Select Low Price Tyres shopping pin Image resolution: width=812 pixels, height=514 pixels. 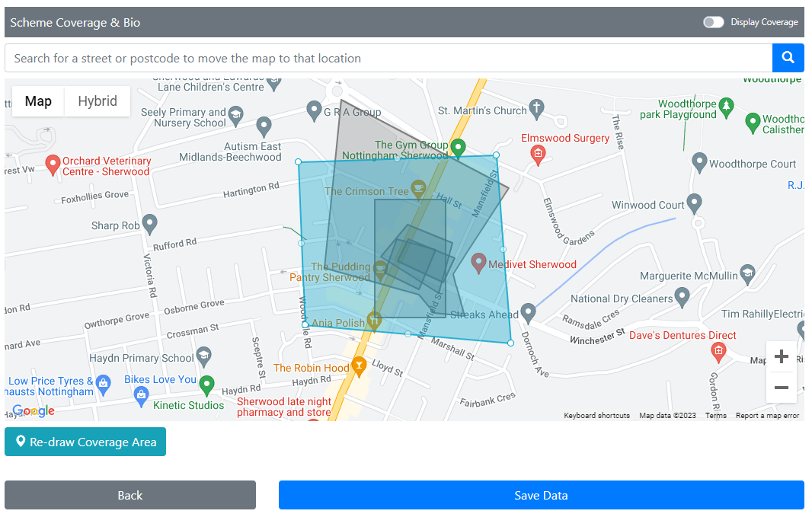(104, 385)
